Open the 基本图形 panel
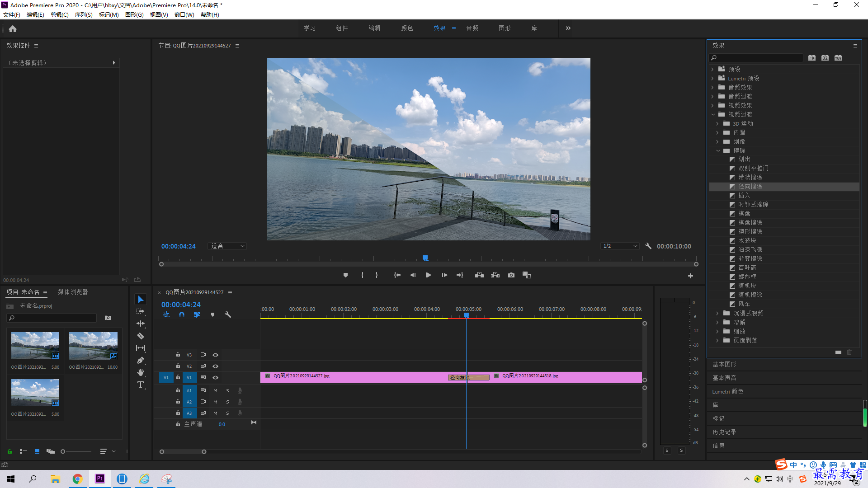Viewport: 868px width, 488px height. [724, 364]
